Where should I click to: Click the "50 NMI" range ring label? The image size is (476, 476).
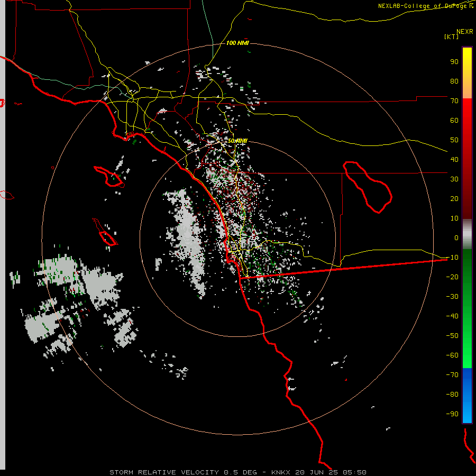[237, 141]
